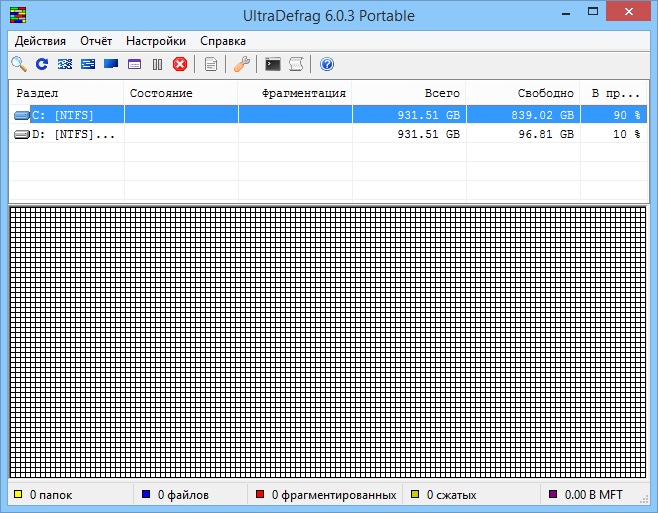Open the Отчёт menu

coord(96,41)
